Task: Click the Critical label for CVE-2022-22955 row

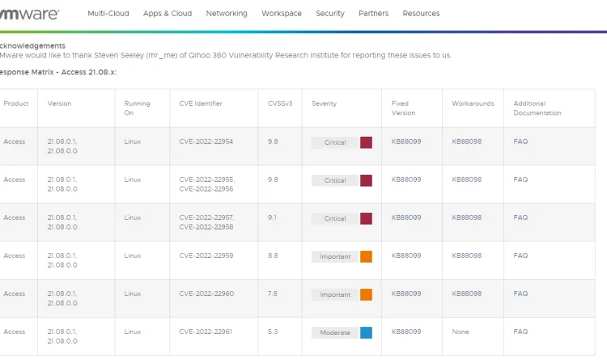Action: click(335, 180)
